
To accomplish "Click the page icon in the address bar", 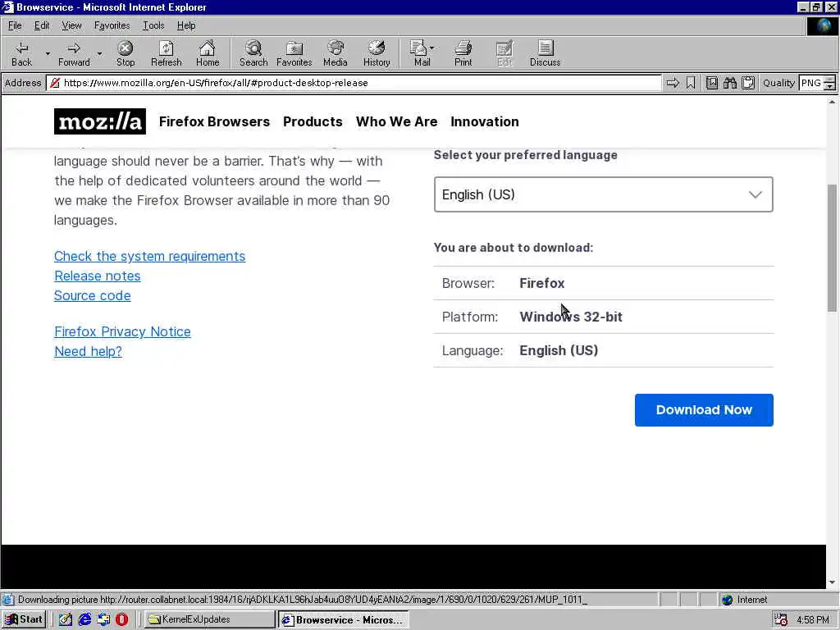I will [x=55, y=83].
